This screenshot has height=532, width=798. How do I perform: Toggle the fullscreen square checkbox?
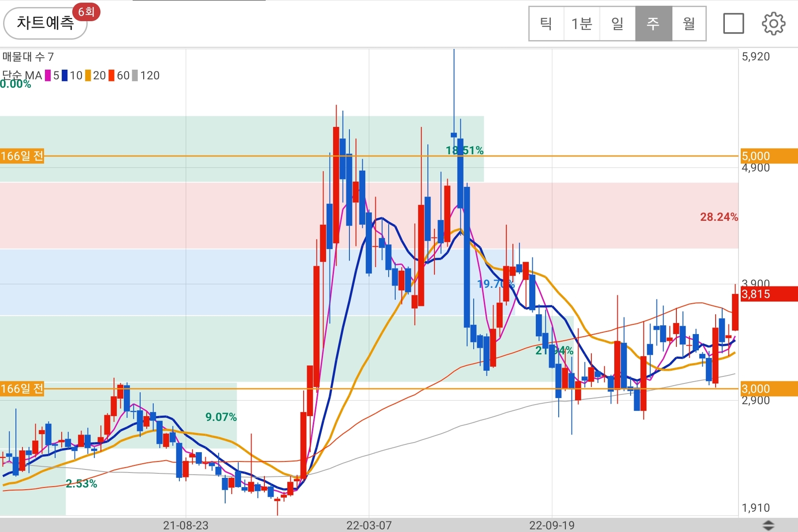click(x=734, y=23)
